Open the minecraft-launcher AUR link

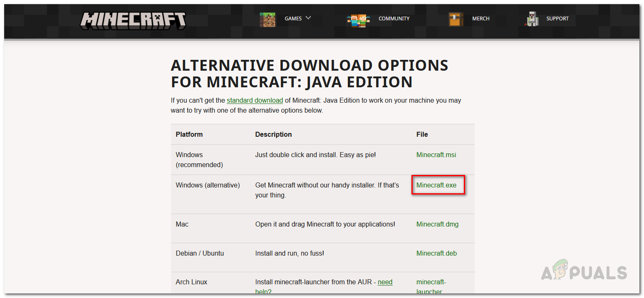[x=431, y=287]
